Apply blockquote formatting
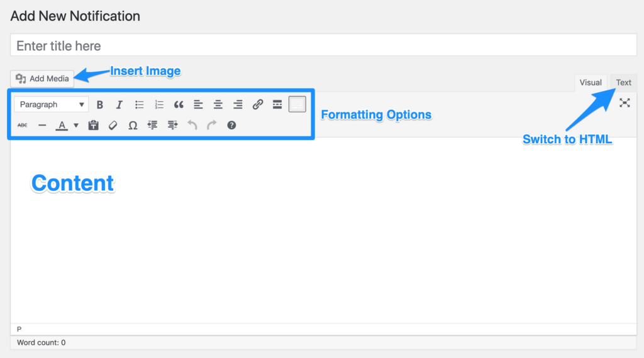Image resolution: width=644 pixels, height=358 pixels. coord(179,105)
